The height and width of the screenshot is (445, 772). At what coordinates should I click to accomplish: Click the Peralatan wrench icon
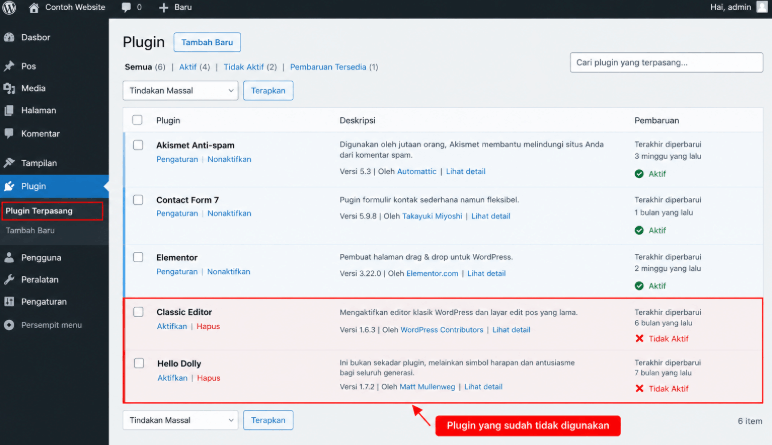pos(9,280)
